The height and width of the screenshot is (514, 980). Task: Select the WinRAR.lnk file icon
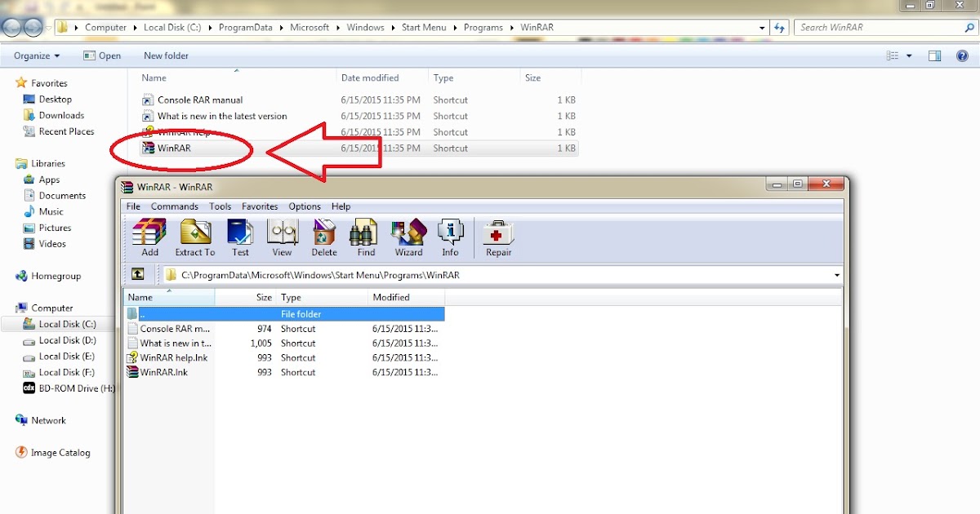pyautogui.click(x=133, y=372)
